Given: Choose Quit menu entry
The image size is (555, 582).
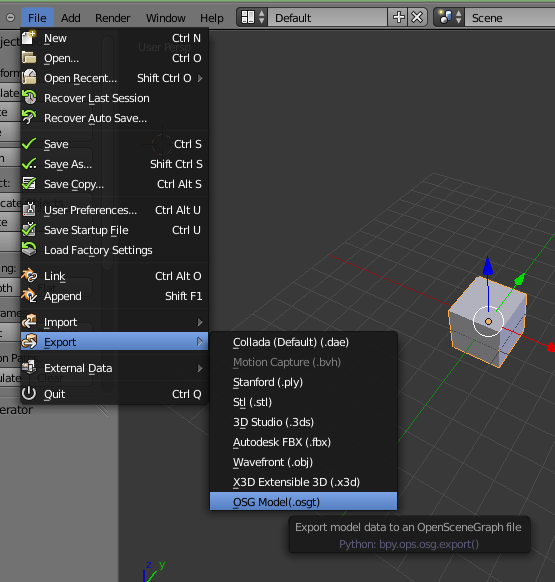Looking at the screenshot, I should (114, 394).
